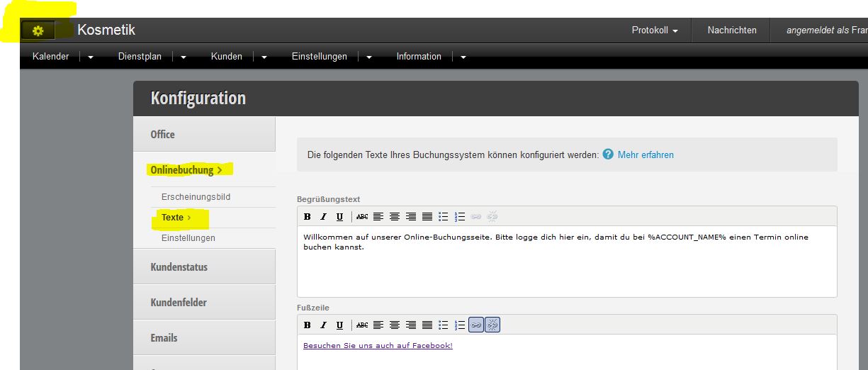Viewport: 868px width, 370px height.
Task: Click inside the Begrüßungstext text area
Action: coord(565,269)
